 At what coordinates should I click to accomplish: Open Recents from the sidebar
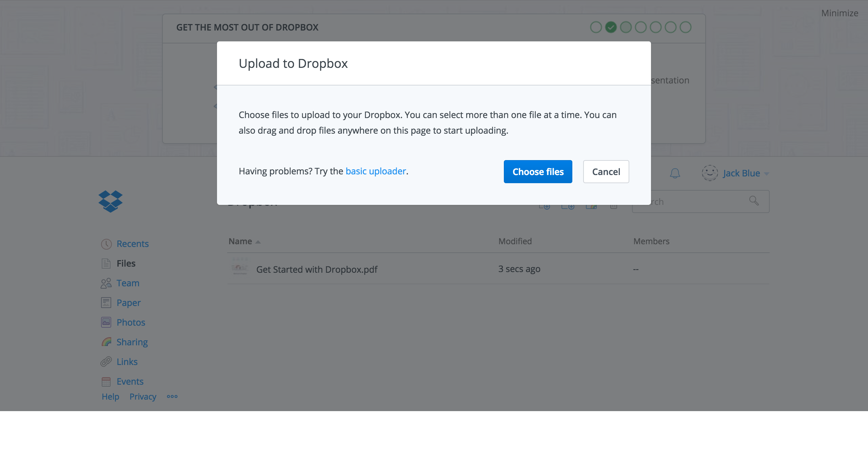click(x=133, y=244)
